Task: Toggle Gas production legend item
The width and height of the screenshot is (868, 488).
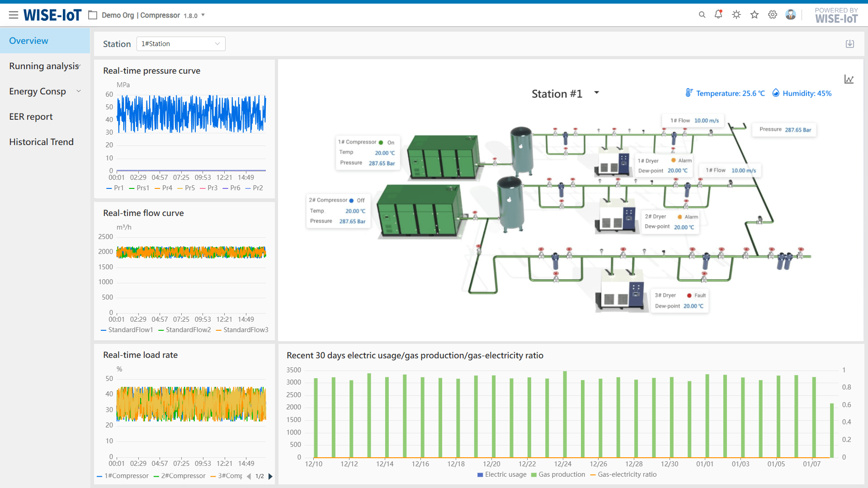Action: [x=558, y=474]
